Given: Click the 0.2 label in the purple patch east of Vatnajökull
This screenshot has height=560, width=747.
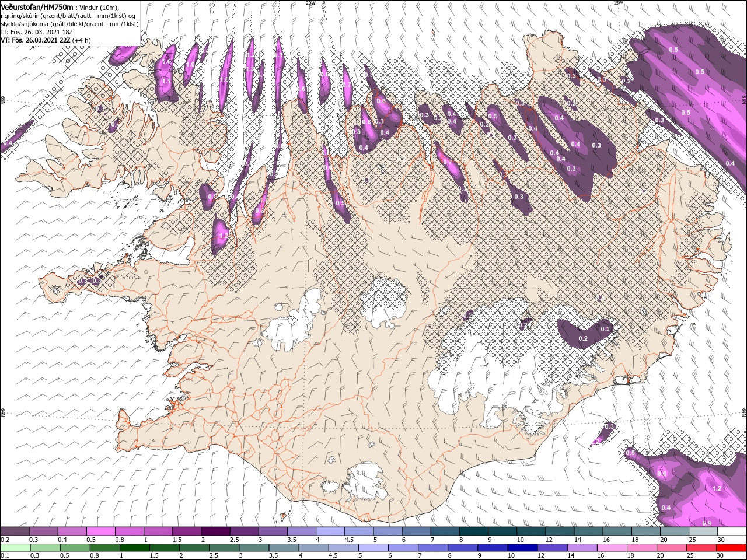Looking at the screenshot, I should tap(582, 338).
